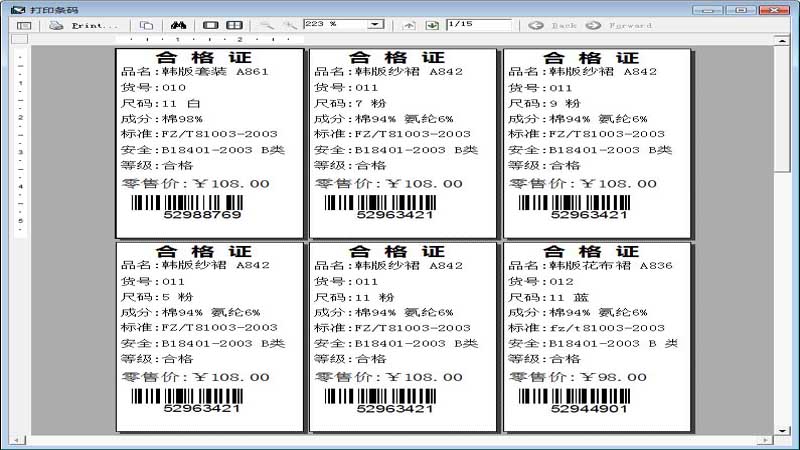The height and width of the screenshot is (450, 800).
Task: Click 合格证 title on the A836 label
Action: pyautogui.click(x=591, y=251)
